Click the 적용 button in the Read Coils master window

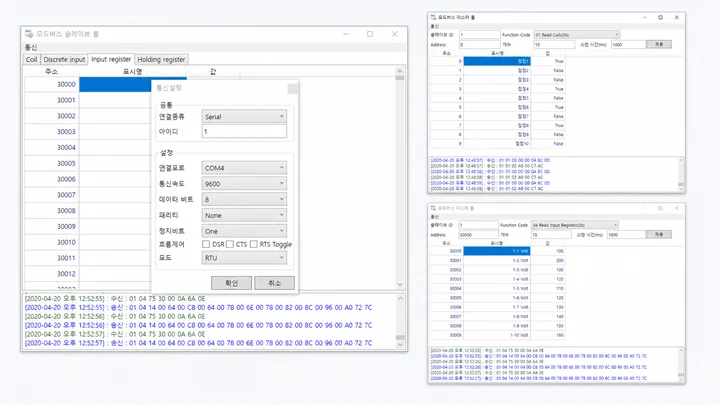659,44
